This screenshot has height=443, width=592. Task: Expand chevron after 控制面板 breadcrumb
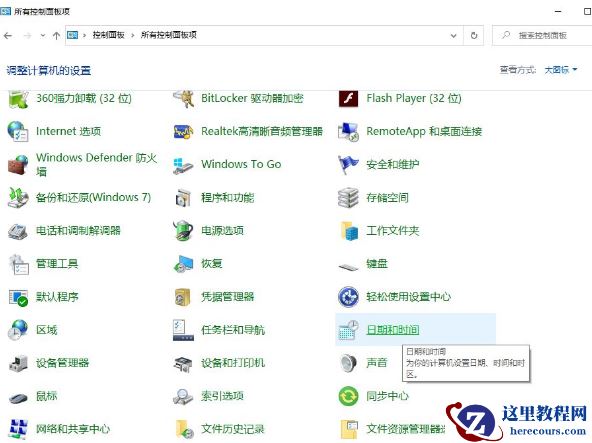(x=133, y=36)
